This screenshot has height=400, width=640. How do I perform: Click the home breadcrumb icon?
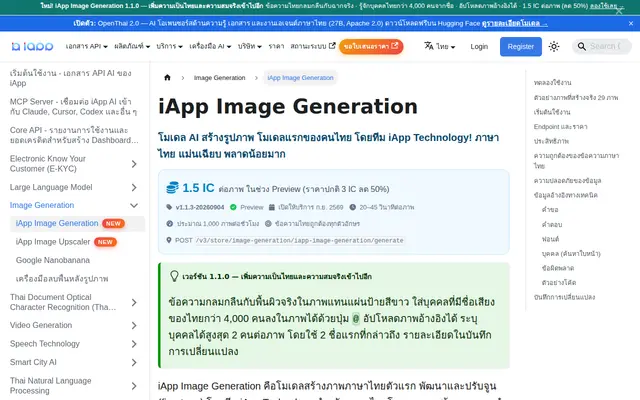[x=167, y=78]
